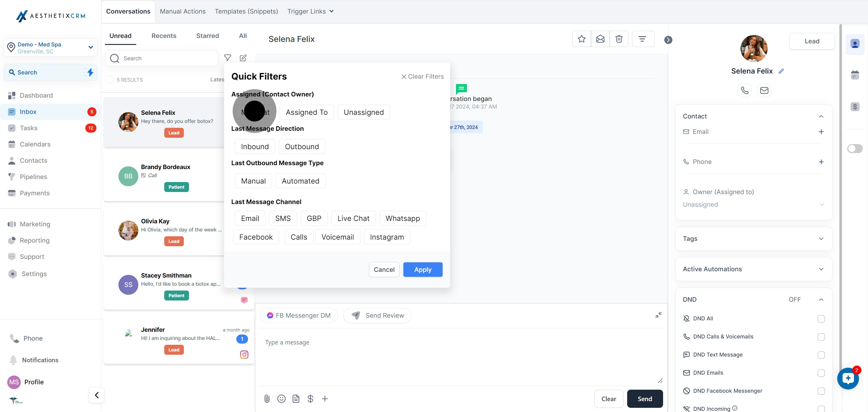Screen dimensions: 868x412
Task: Click the request payment dollar icon
Action: (x=310, y=399)
